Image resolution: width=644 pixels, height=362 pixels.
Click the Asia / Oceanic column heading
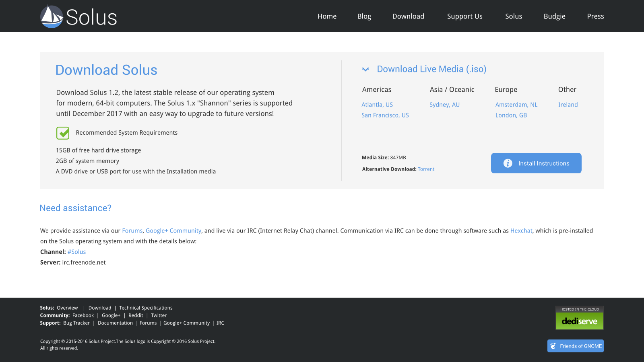(452, 90)
